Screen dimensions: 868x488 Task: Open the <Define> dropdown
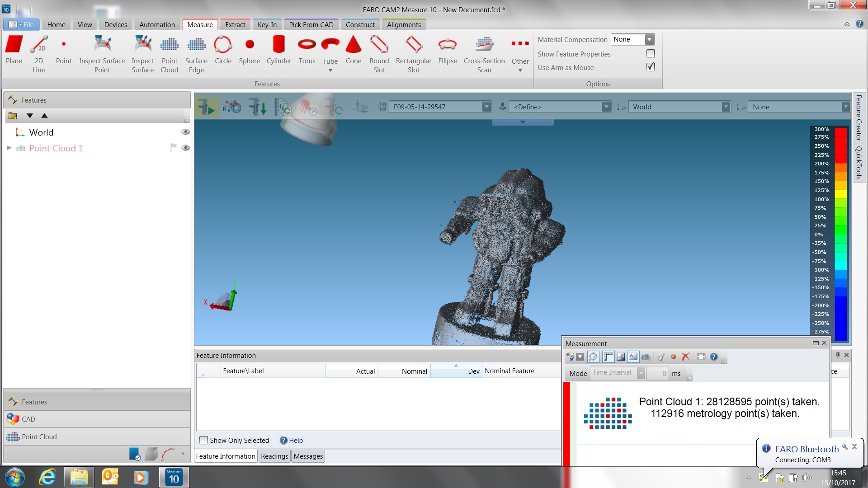click(x=606, y=107)
